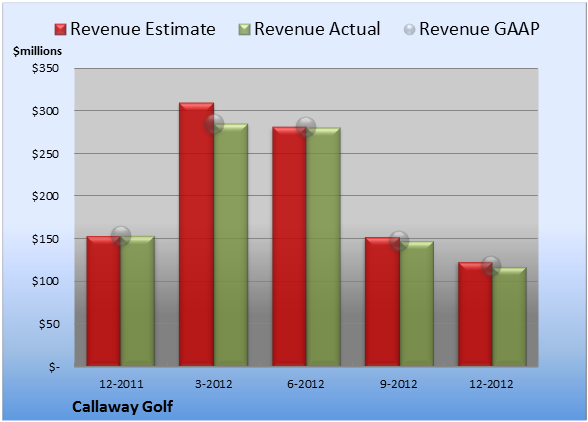Click the '$150' axis value
Screen dimensions: 588x422
click(x=45, y=239)
